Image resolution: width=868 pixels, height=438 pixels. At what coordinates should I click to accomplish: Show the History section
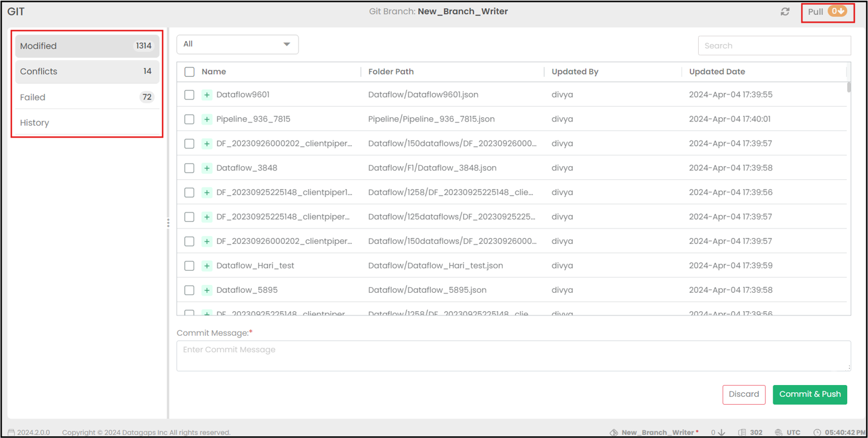[x=87, y=123]
